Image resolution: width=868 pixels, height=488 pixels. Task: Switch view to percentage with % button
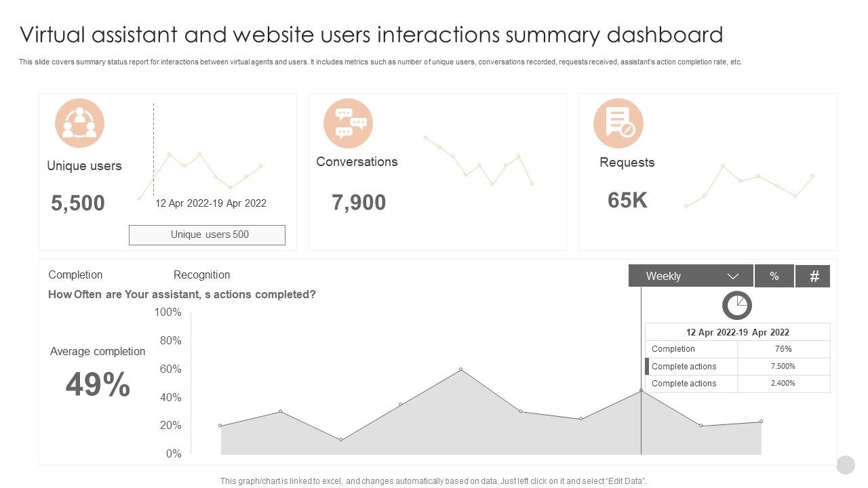tap(774, 276)
